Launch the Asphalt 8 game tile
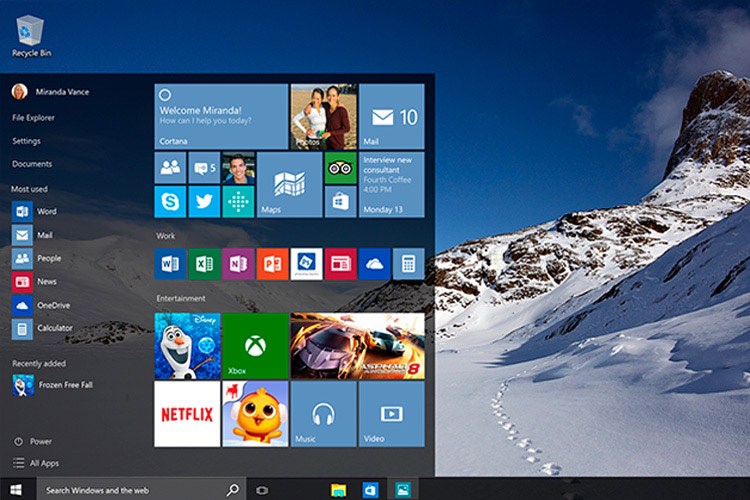The height and width of the screenshot is (500, 750). [358, 346]
